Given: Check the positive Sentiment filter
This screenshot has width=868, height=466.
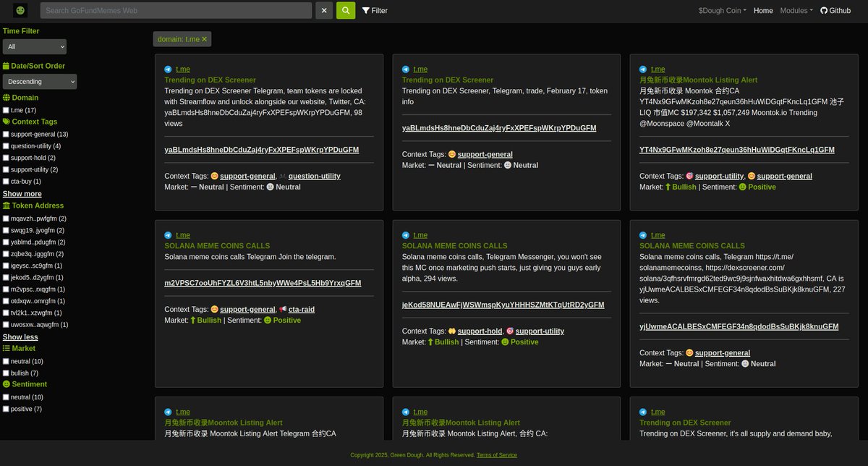Looking at the screenshot, I should 5,408.
